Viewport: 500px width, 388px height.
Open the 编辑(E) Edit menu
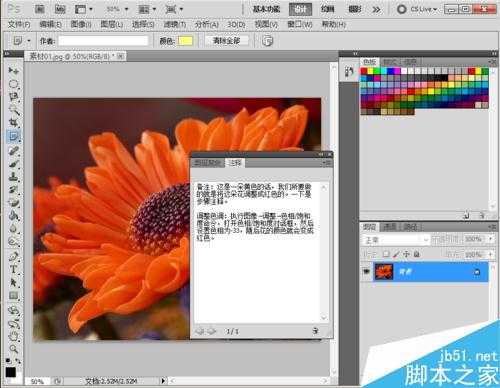(51, 24)
